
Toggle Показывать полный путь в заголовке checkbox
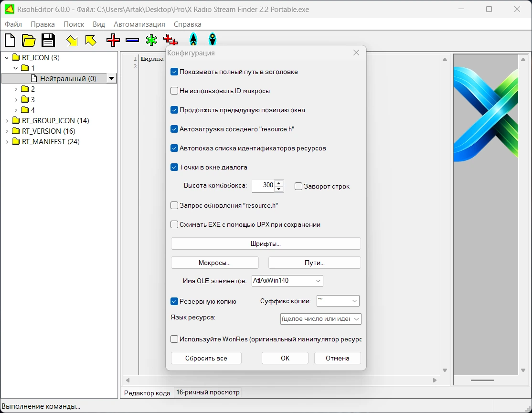[x=174, y=72]
